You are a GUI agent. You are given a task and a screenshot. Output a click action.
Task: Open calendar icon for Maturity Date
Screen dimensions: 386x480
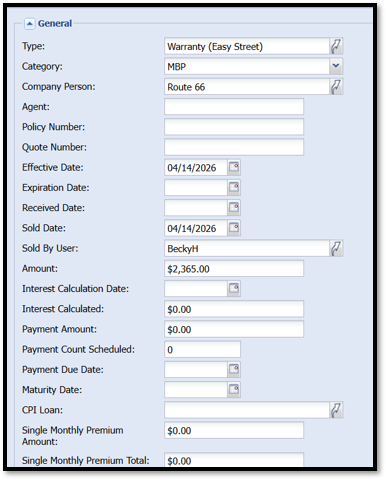click(x=234, y=390)
